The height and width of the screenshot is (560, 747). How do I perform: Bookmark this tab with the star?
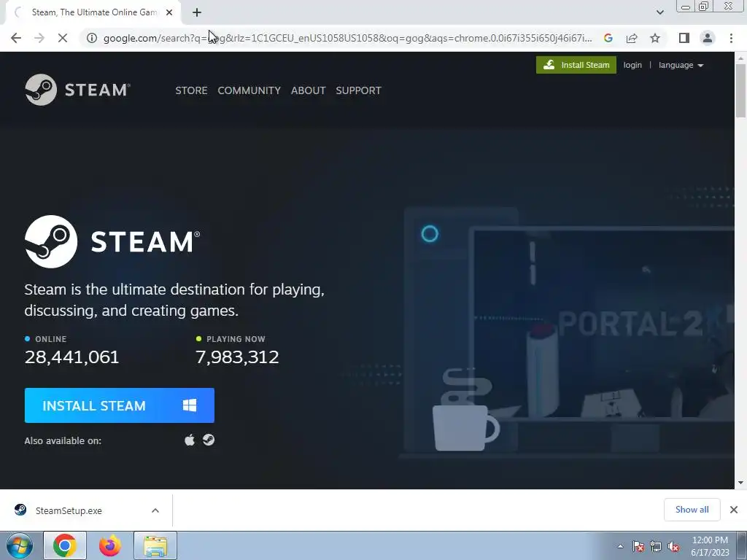click(x=655, y=38)
